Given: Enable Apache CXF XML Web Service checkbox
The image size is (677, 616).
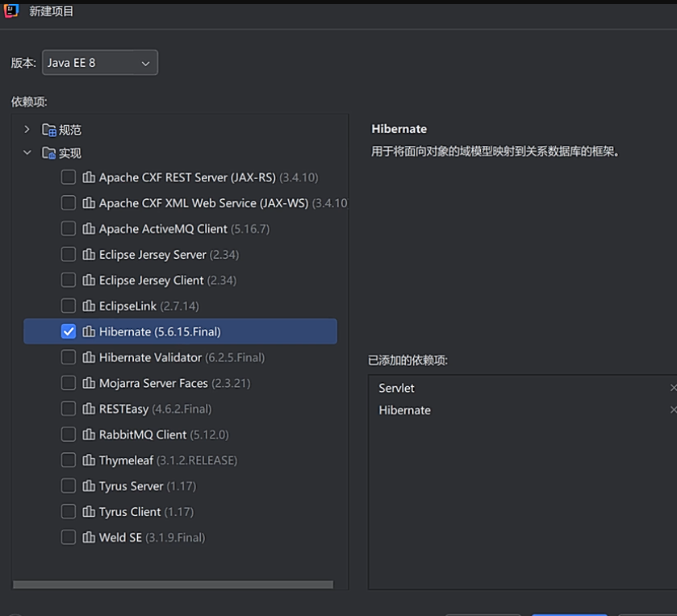Looking at the screenshot, I should pyautogui.click(x=69, y=202).
